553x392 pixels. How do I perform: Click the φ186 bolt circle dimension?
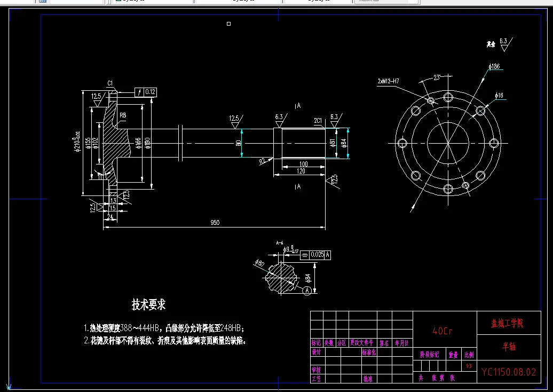(494, 66)
